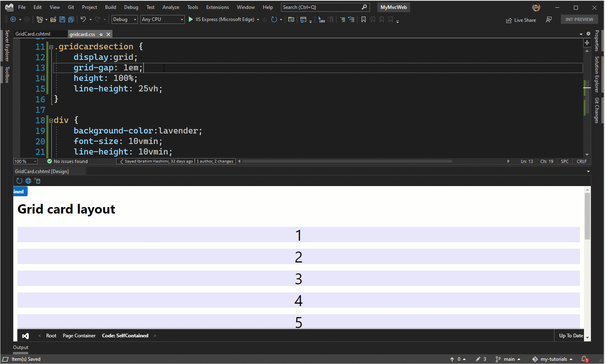Select the Live Share icon
This screenshot has height=364, width=605.
[521, 20]
